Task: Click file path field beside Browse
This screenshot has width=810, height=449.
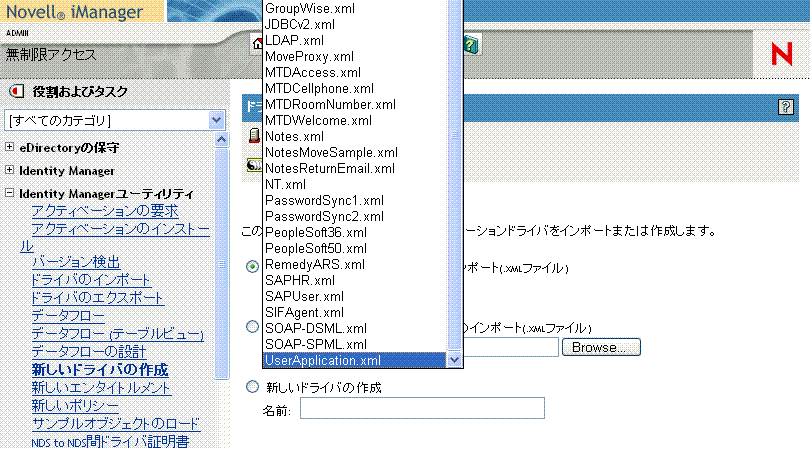Action: coord(511,347)
